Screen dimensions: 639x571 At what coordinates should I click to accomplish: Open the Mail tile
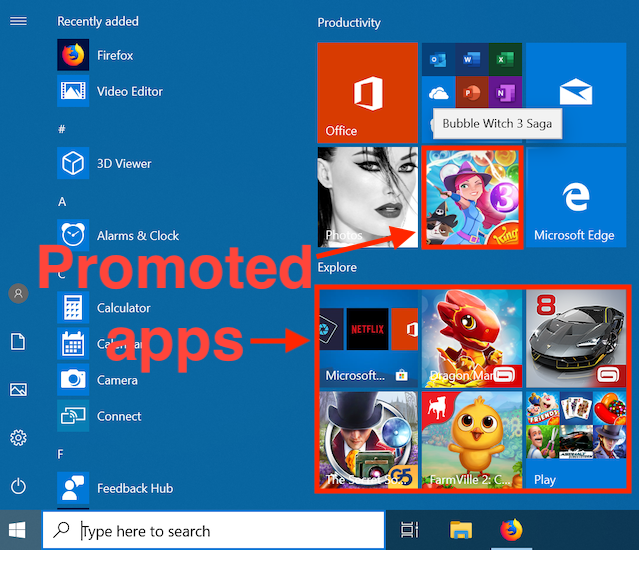pyautogui.click(x=576, y=93)
